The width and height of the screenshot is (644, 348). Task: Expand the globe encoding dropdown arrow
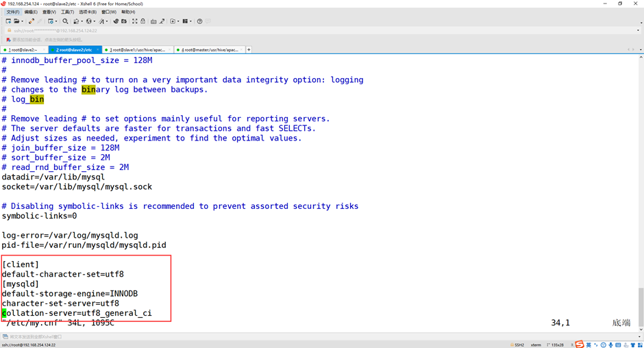point(95,21)
